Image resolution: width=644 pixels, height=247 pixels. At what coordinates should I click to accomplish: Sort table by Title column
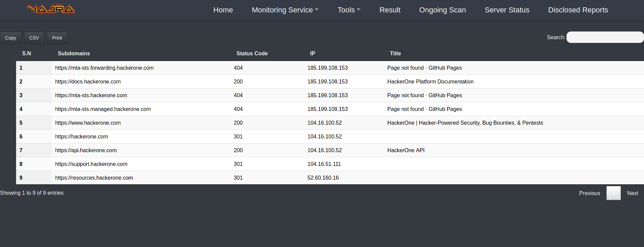pos(395,53)
